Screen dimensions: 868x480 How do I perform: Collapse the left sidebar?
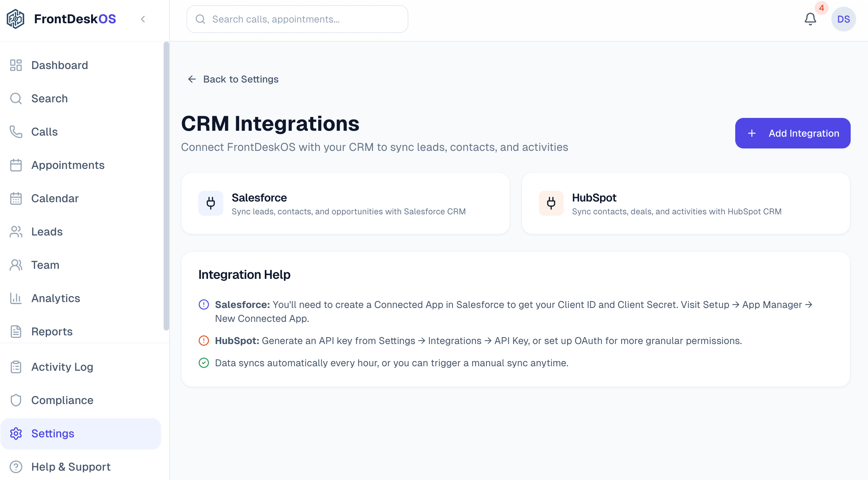(143, 19)
